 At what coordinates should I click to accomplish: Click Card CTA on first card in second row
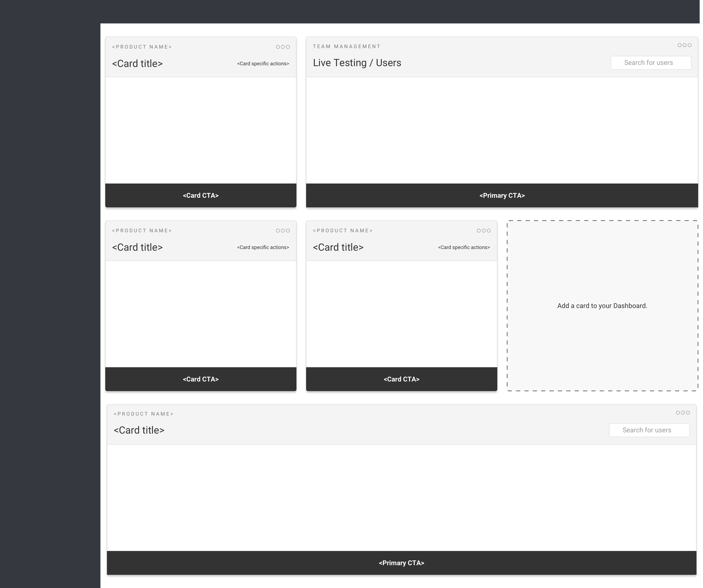click(x=201, y=379)
